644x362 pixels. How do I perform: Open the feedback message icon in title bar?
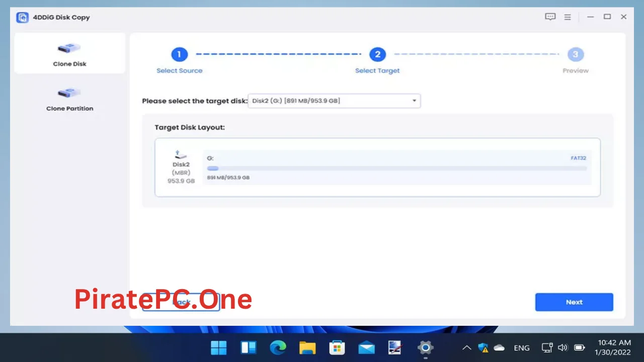(550, 17)
